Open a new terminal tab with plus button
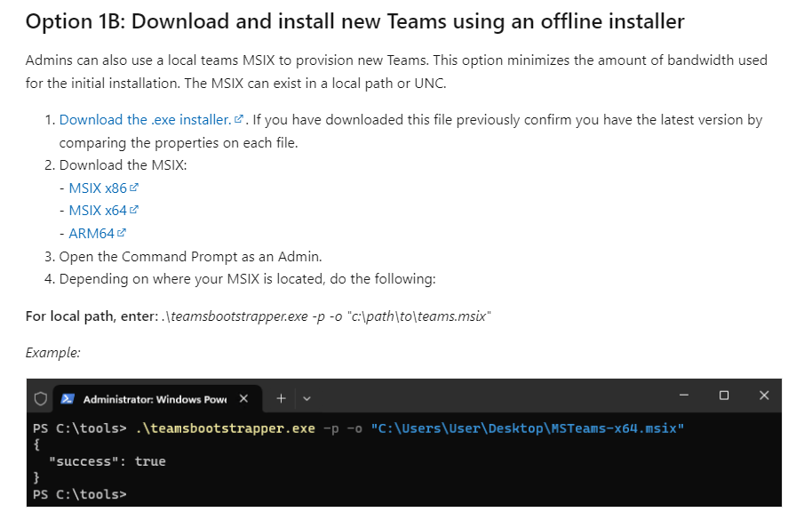 click(x=282, y=398)
